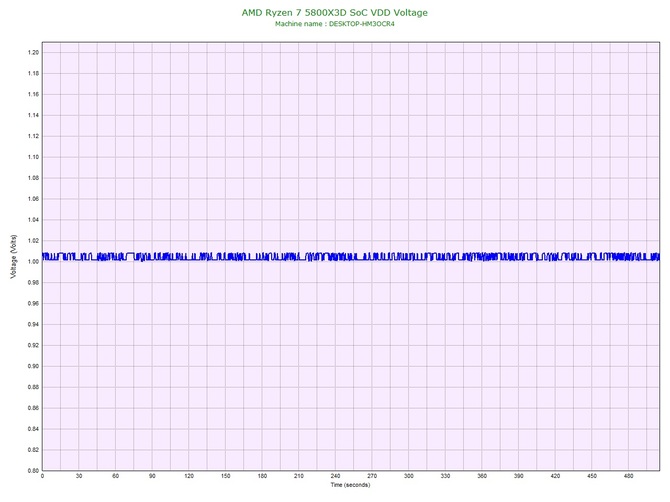
Task: Click the 480 second x-axis tick label
Action: click(x=629, y=476)
